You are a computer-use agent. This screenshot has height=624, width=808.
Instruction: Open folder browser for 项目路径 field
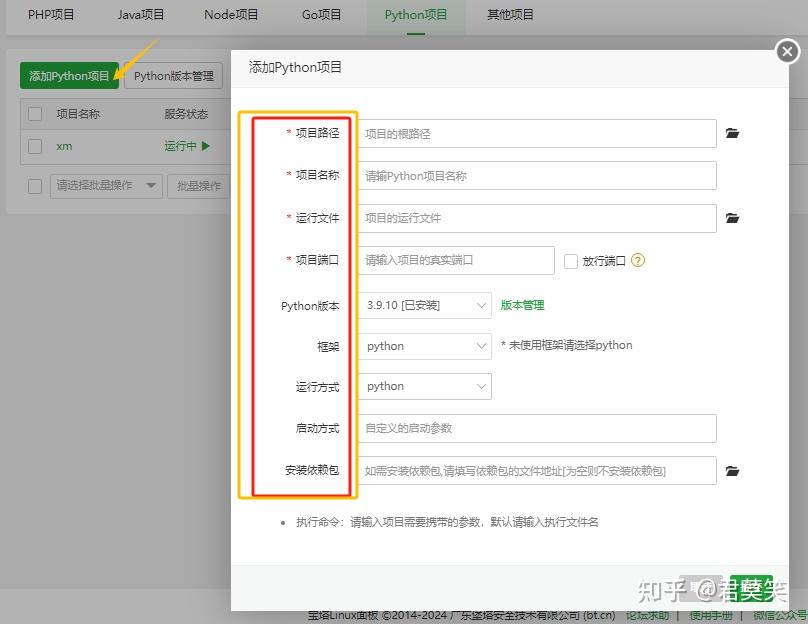click(732, 133)
